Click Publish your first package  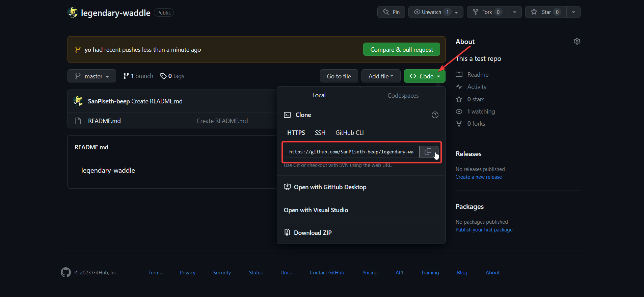484,230
